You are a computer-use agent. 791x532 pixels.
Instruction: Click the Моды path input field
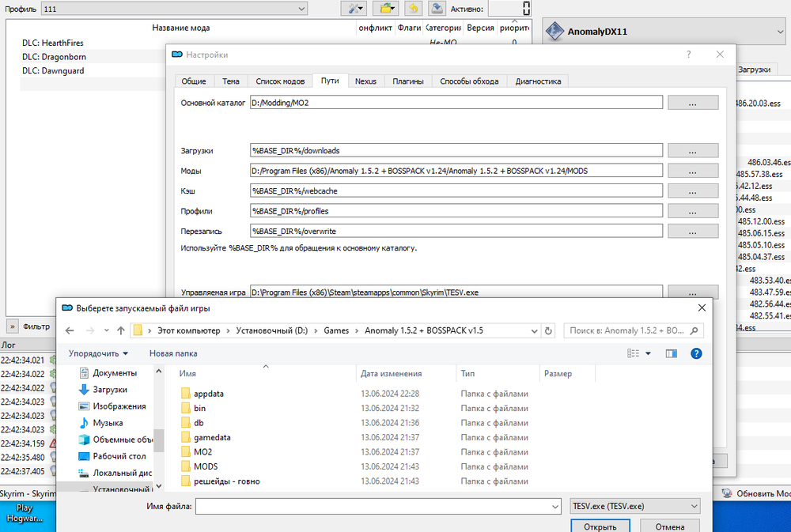pos(456,171)
